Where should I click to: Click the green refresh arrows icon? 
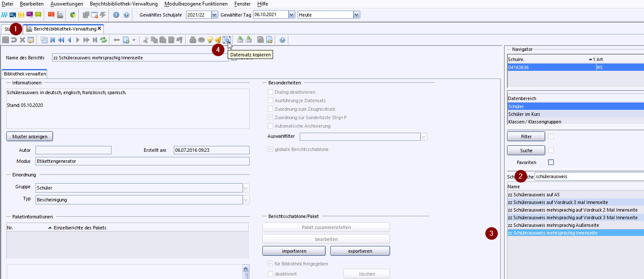point(103,40)
